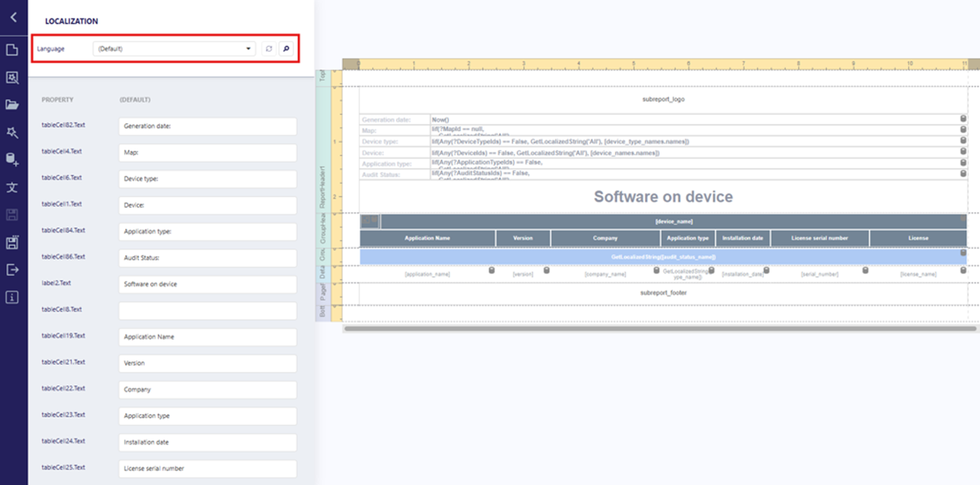Open the design-in-report-wizard icon in sidebar
980x485 pixels.
click(12, 78)
